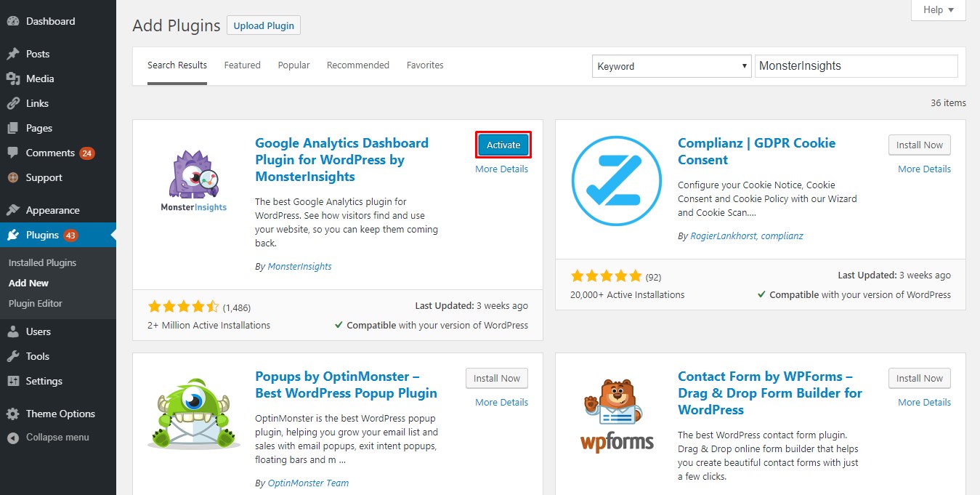This screenshot has width=980, height=495.
Task: Click the Posts pushpin icon
Action: (x=12, y=54)
